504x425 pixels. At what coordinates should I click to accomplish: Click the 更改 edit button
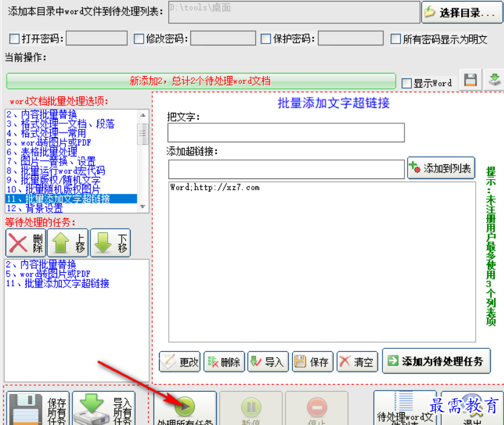click(x=180, y=362)
